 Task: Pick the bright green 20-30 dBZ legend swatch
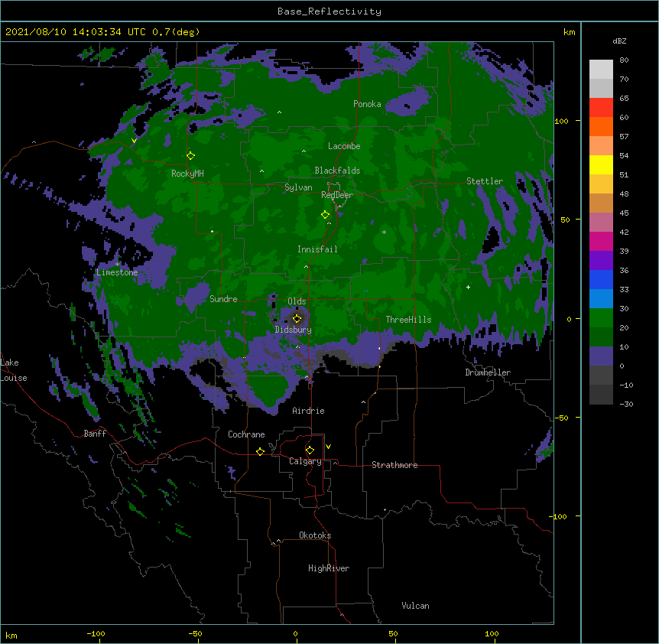[601, 318]
